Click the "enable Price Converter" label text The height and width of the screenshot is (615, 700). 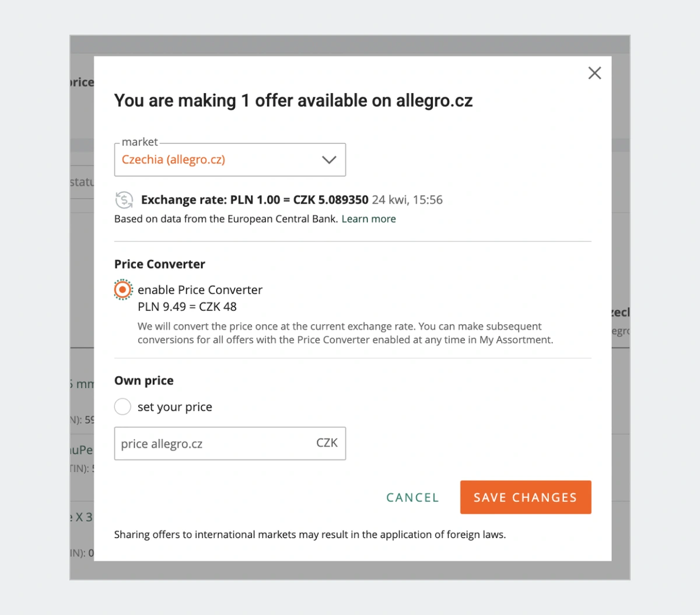click(200, 290)
